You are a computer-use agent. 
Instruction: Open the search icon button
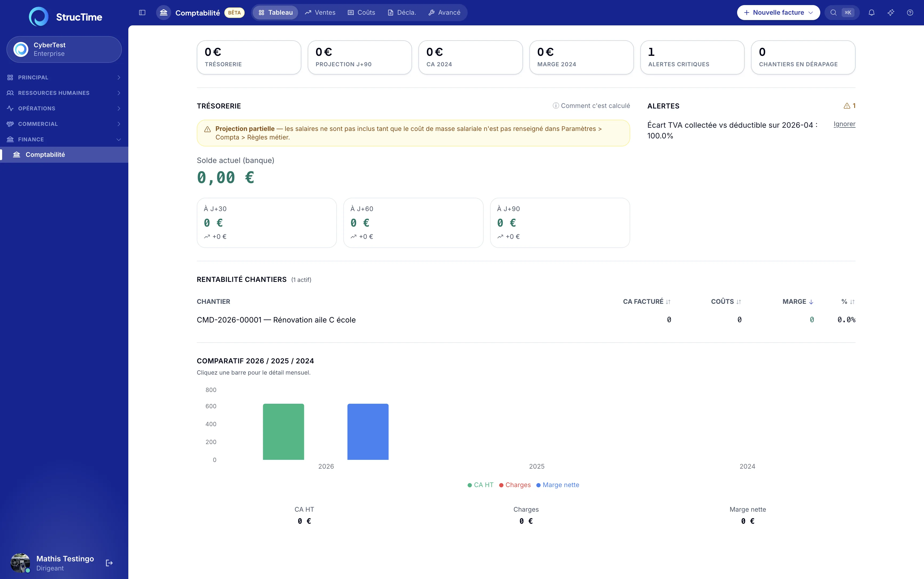point(833,13)
